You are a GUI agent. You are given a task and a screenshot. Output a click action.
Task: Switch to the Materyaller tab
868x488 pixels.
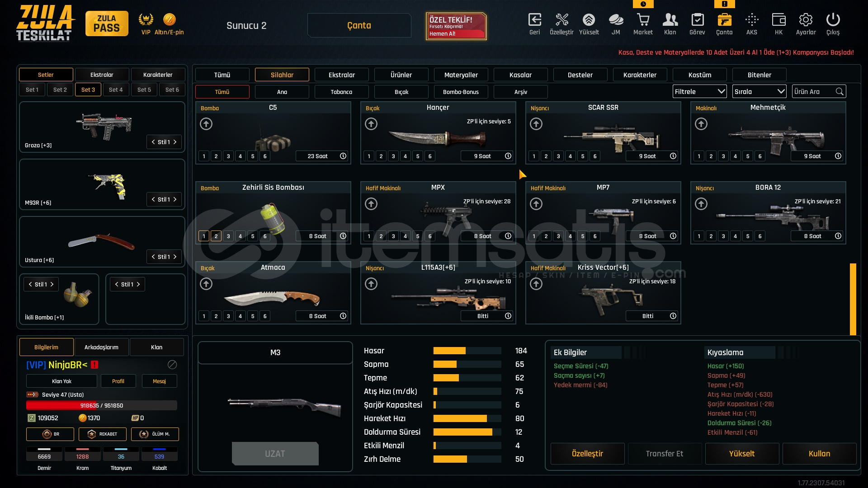coord(461,75)
